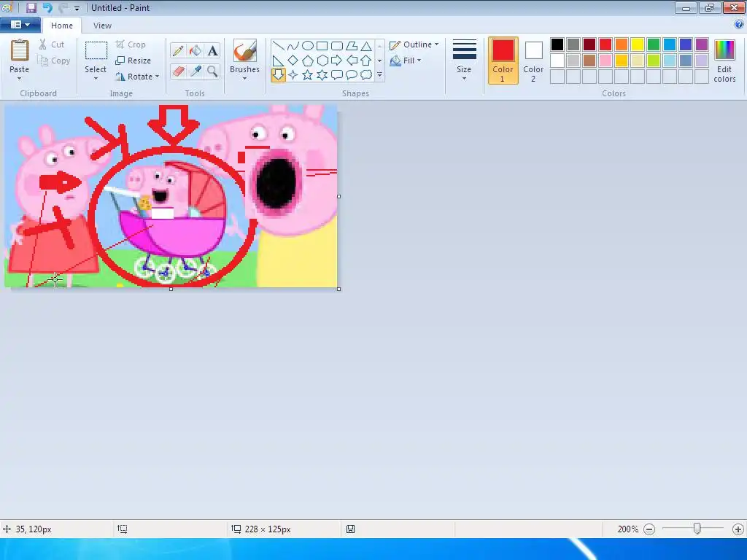Select the Text tool
Image resolution: width=747 pixels, height=560 pixels.
pyautogui.click(x=212, y=50)
